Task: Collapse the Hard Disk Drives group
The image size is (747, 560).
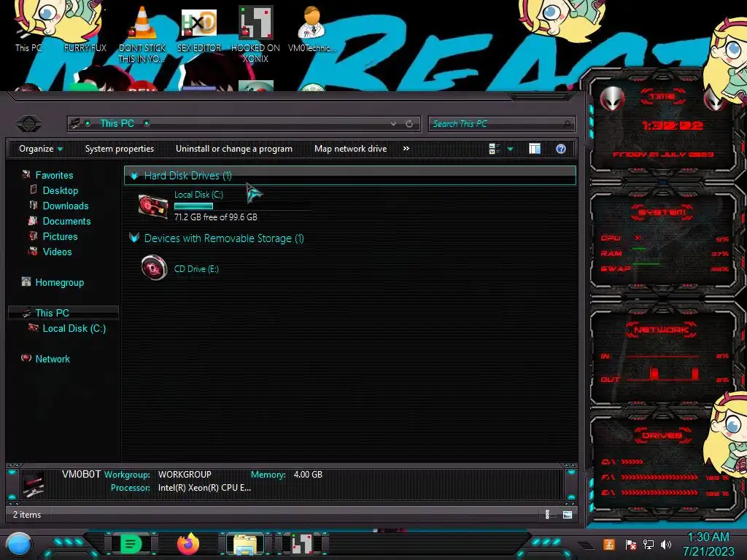Action: (134, 176)
